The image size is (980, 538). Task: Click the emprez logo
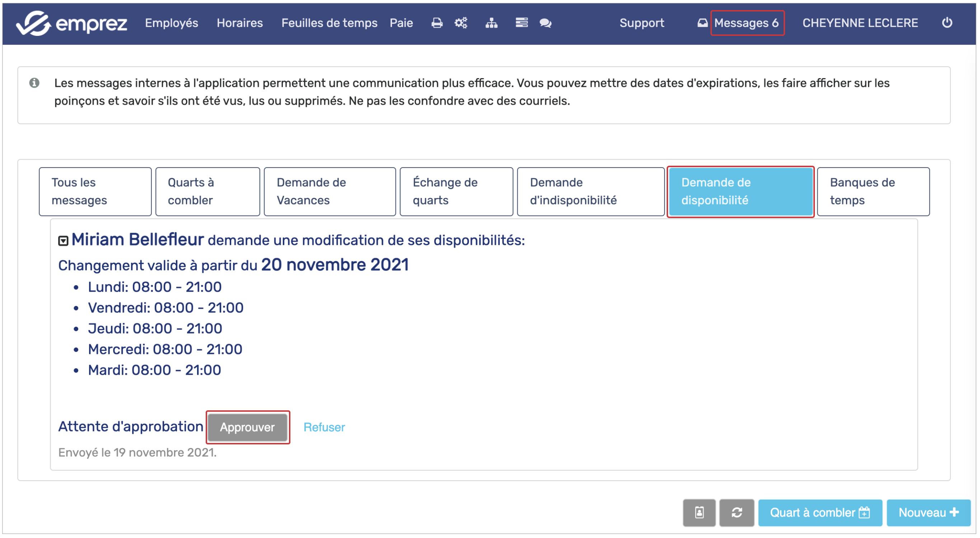pyautogui.click(x=71, y=23)
